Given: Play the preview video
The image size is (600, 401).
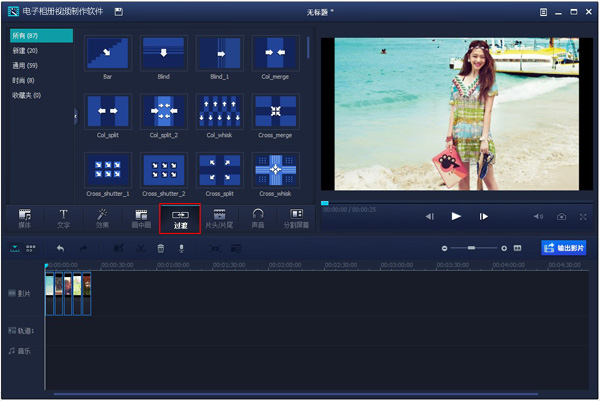Looking at the screenshot, I should (x=456, y=217).
